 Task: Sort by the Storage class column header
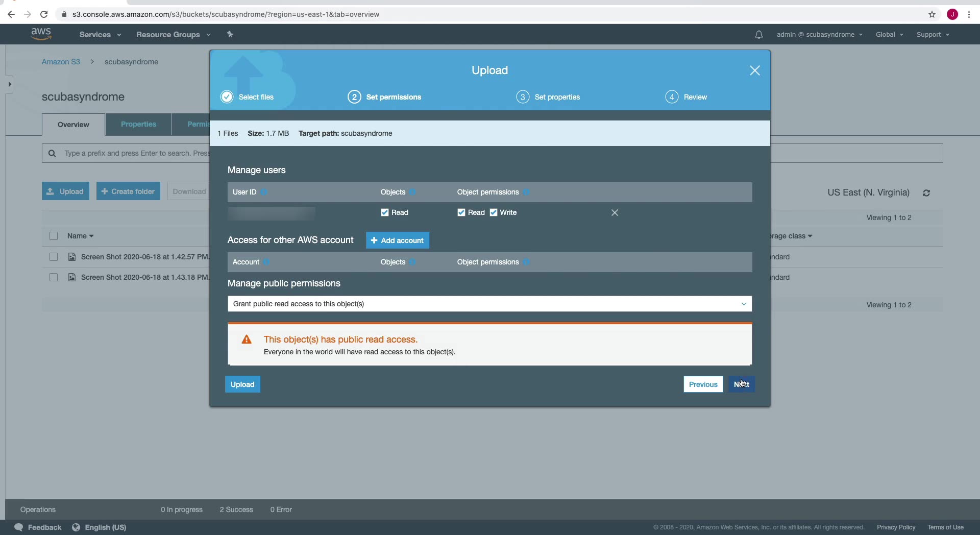[791, 236]
